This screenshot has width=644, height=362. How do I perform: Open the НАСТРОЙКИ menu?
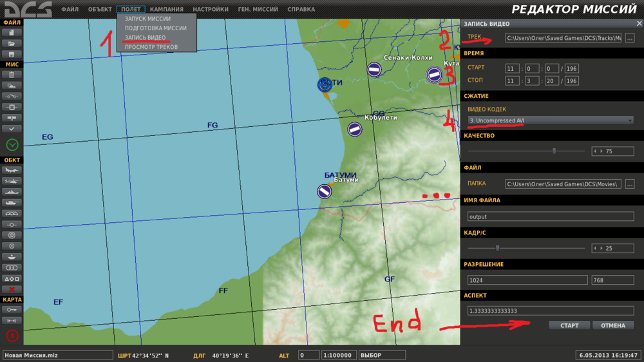211,9
